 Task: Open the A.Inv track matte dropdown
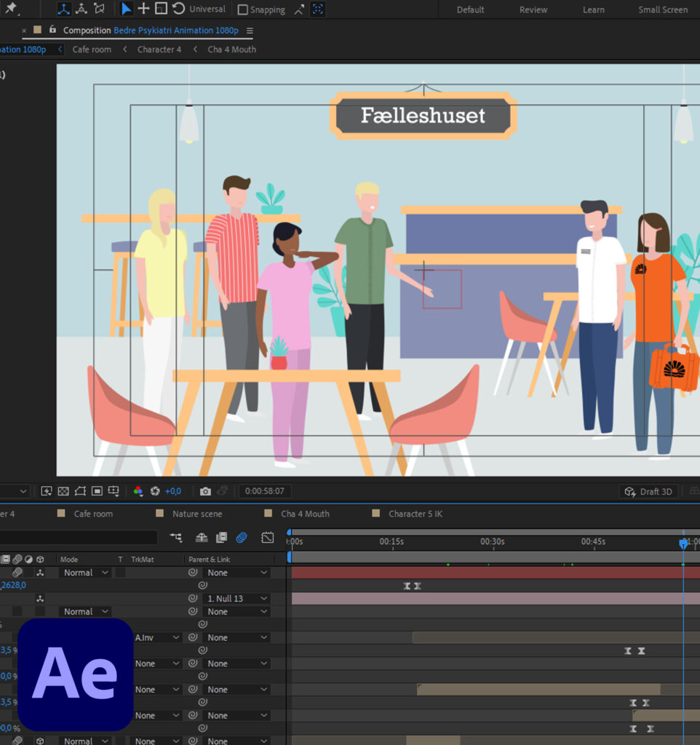point(157,637)
